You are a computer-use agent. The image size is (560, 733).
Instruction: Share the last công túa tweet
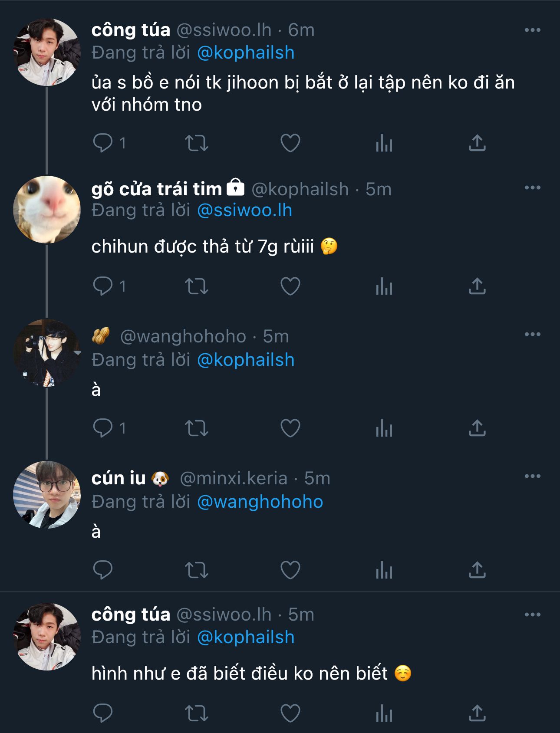pyautogui.click(x=477, y=713)
